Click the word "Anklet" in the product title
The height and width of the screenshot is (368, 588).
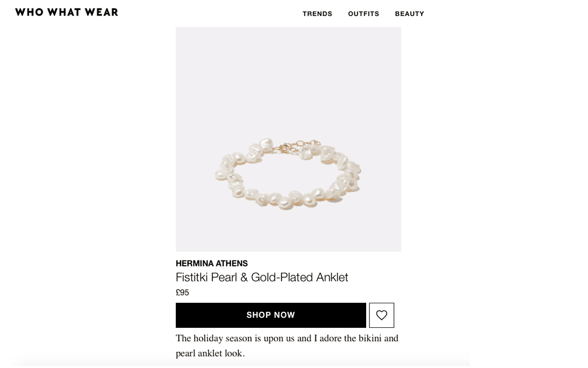tap(332, 277)
